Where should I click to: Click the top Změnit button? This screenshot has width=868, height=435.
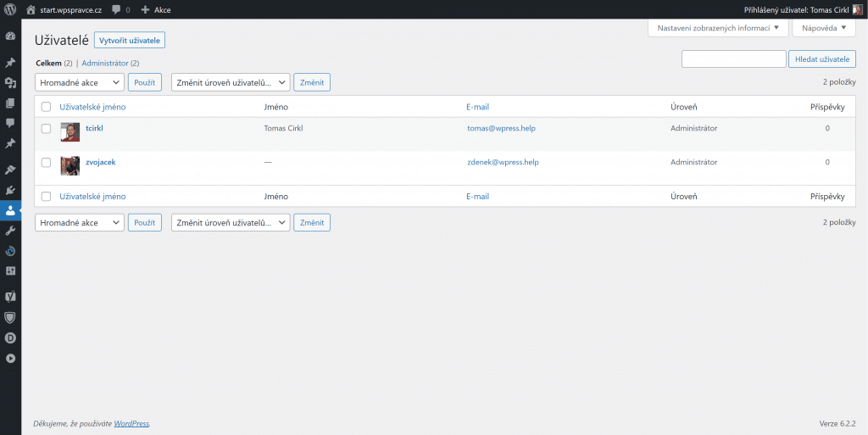coord(312,82)
